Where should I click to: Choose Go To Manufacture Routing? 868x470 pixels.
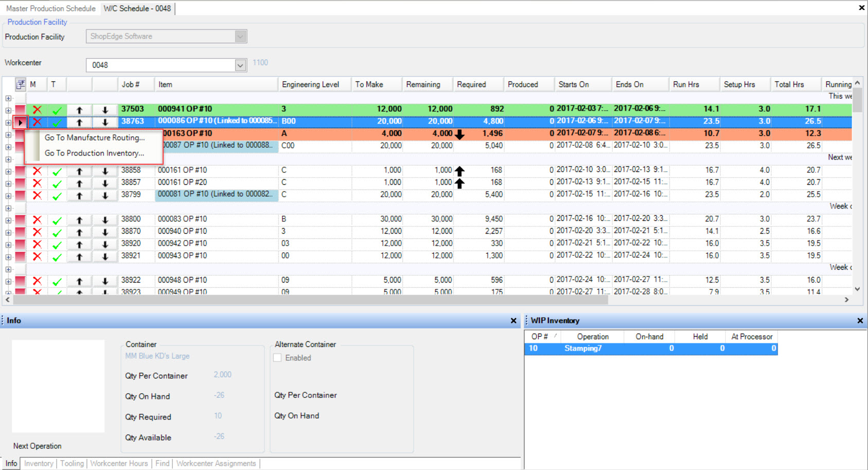tap(95, 138)
